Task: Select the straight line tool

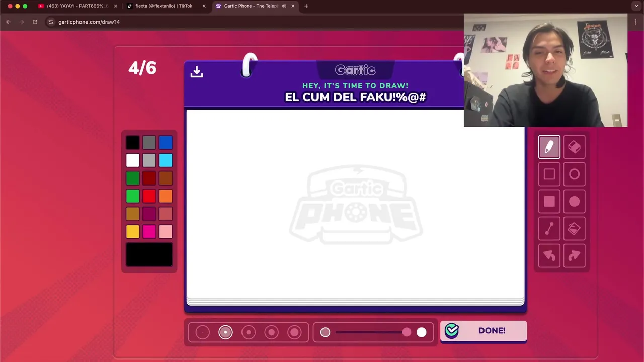Action: click(549, 229)
